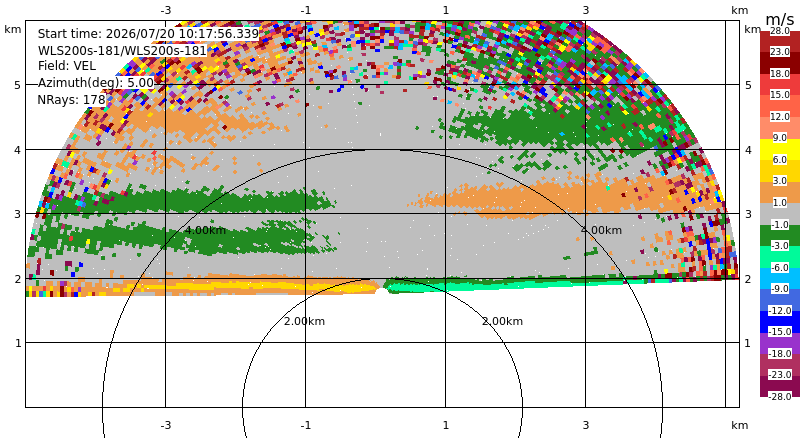Click the Start time text line

pyautogui.click(x=148, y=34)
